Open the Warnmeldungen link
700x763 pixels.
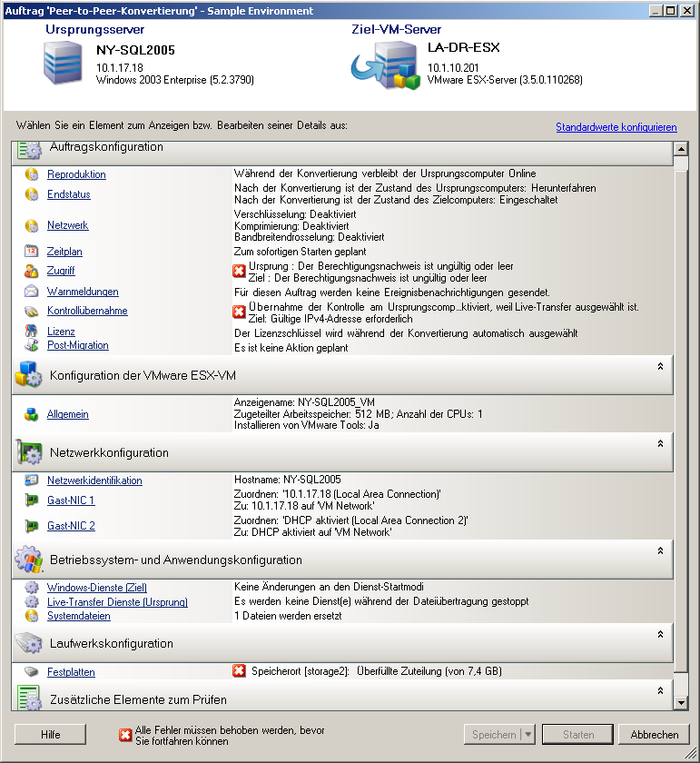(x=83, y=292)
